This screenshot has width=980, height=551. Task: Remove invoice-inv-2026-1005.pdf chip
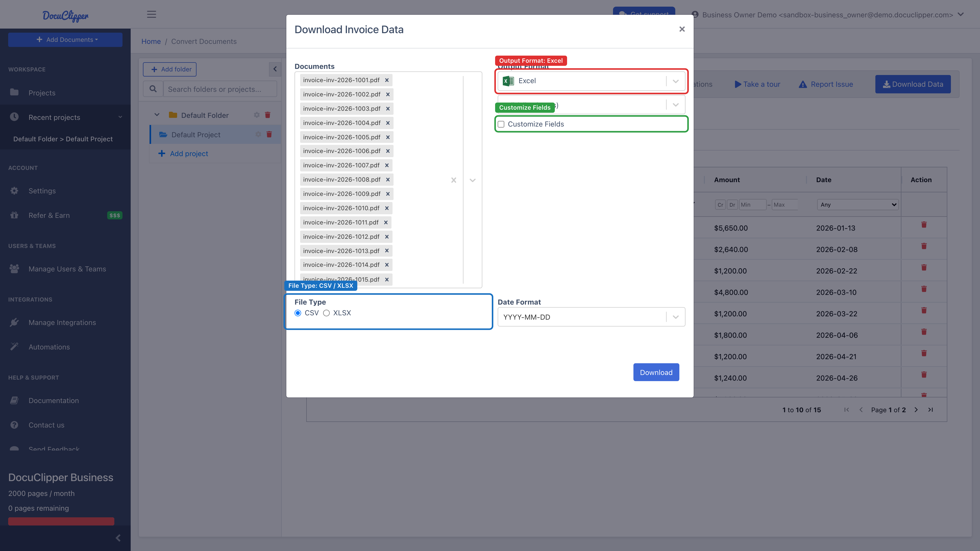pyautogui.click(x=388, y=137)
